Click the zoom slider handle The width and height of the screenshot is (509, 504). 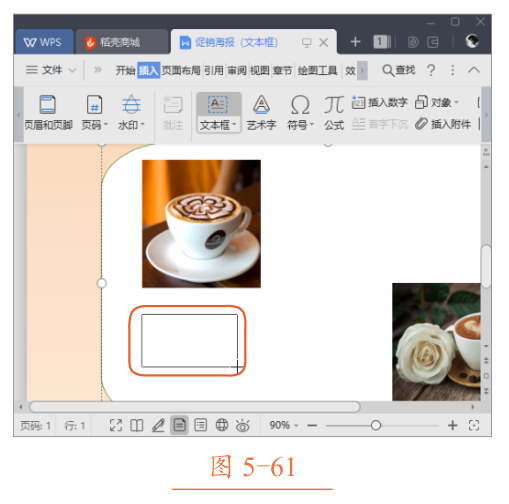pyautogui.click(x=376, y=425)
